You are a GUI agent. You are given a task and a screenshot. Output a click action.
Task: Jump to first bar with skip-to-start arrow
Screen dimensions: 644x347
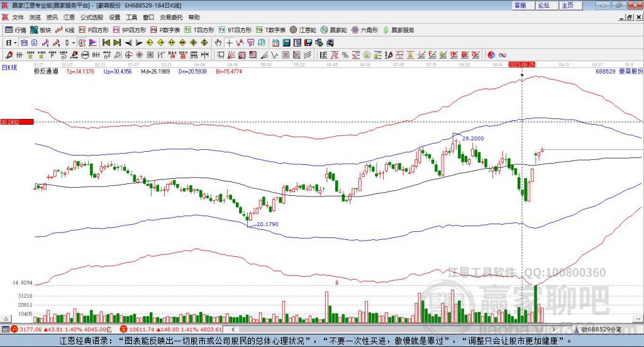(106, 43)
